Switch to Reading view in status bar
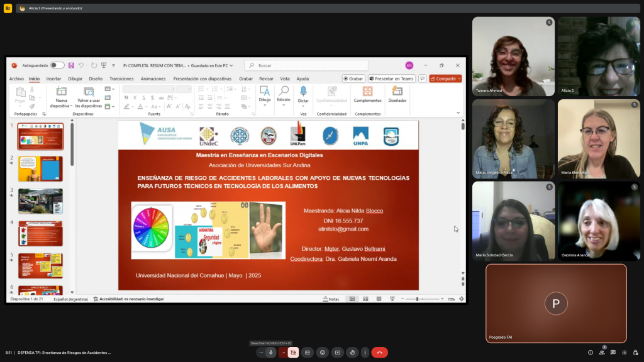Viewport: 644px width, 362px height. (x=379, y=299)
